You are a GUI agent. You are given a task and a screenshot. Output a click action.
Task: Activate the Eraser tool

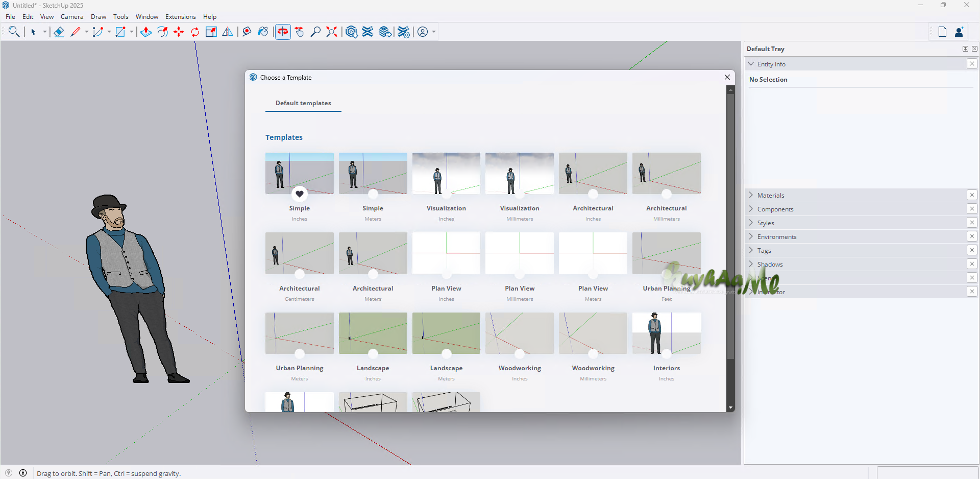pos(59,32)
